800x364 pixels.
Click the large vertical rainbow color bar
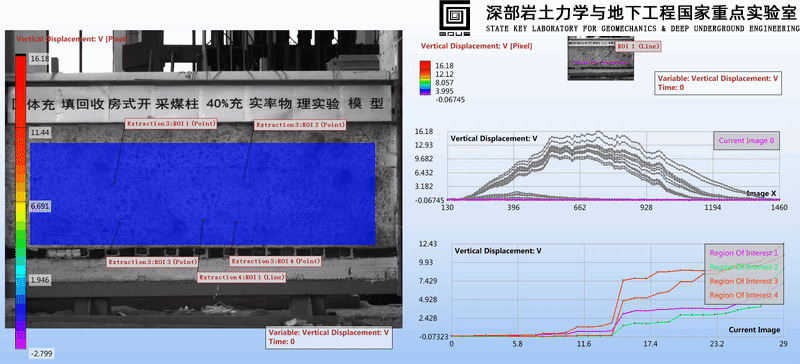(20, 202)
